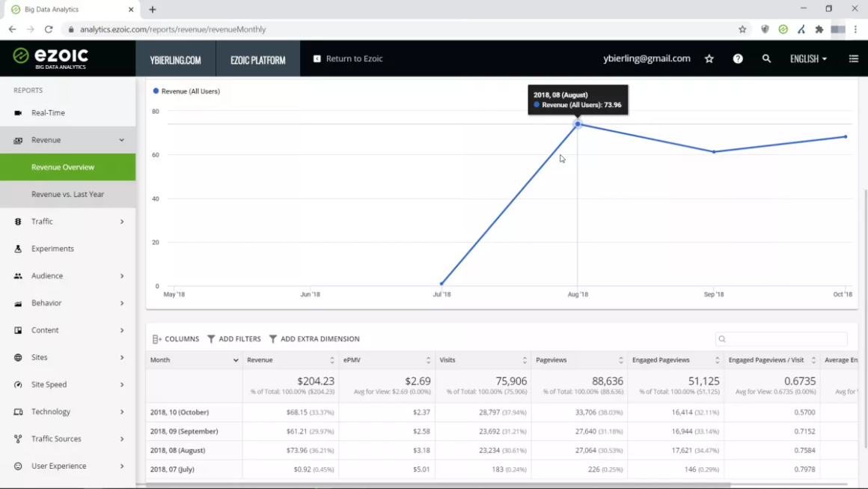This screenshot has width=868, height=489.
Task: Expand the Traffic sidebar section
Action: (x=67, y=222)
